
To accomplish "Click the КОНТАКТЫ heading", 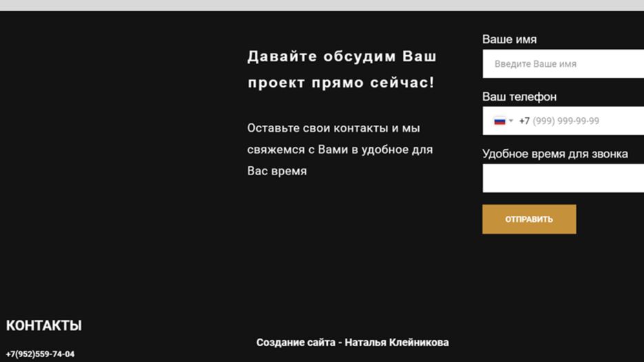I will [x=44, y=325].
